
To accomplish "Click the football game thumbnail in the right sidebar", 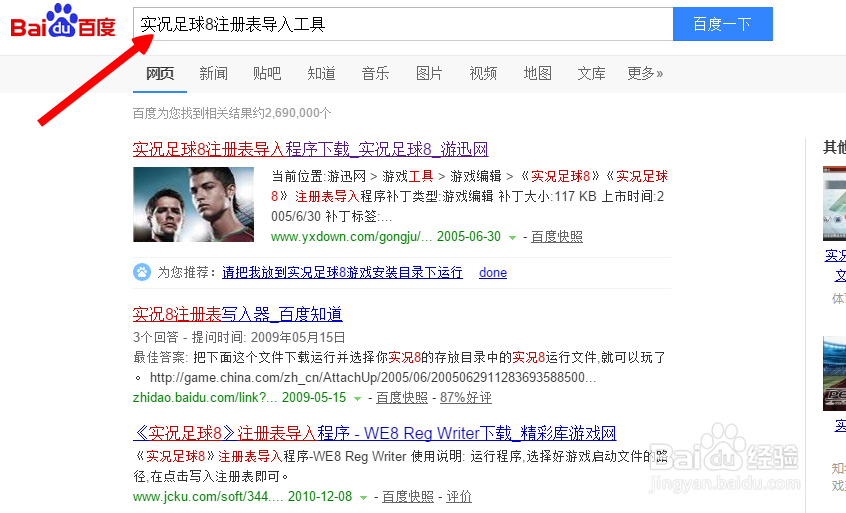I will tap(834, 373).
